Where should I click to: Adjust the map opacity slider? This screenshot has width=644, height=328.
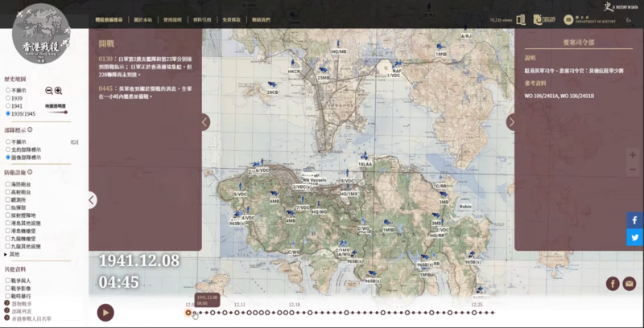pos(55,113)
